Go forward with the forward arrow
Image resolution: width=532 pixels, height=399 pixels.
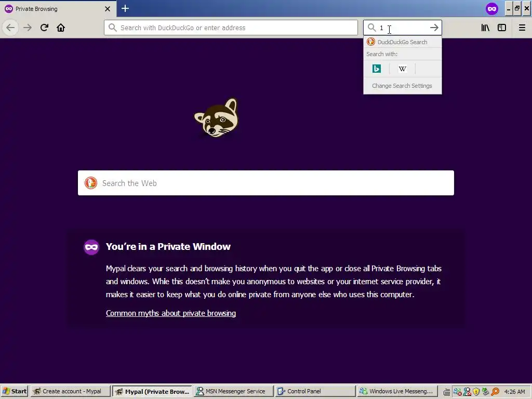coord(28,28)
